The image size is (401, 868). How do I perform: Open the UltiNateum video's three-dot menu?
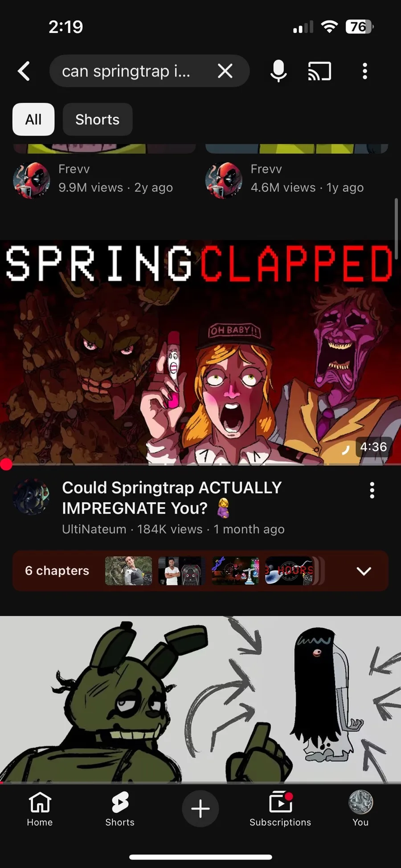click(x=372, y=490)
